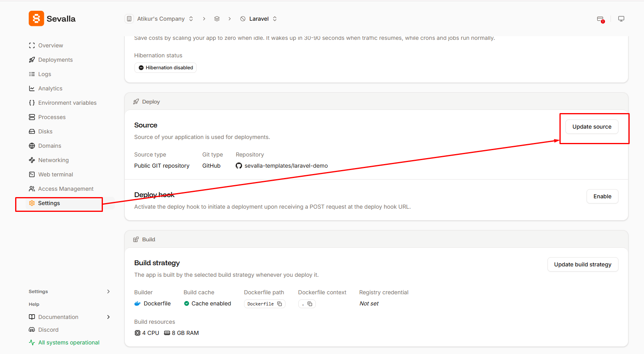Click the layers icon in breadcrumb
Image resolution: width=644 pixels, height=354 pixels.
[x=217, y=19]
